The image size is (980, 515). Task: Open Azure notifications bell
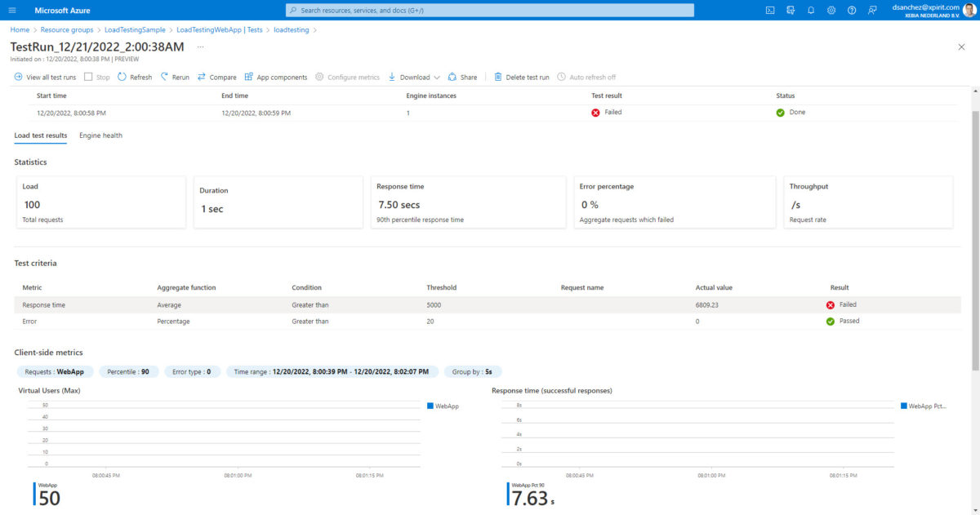point(808,9)
